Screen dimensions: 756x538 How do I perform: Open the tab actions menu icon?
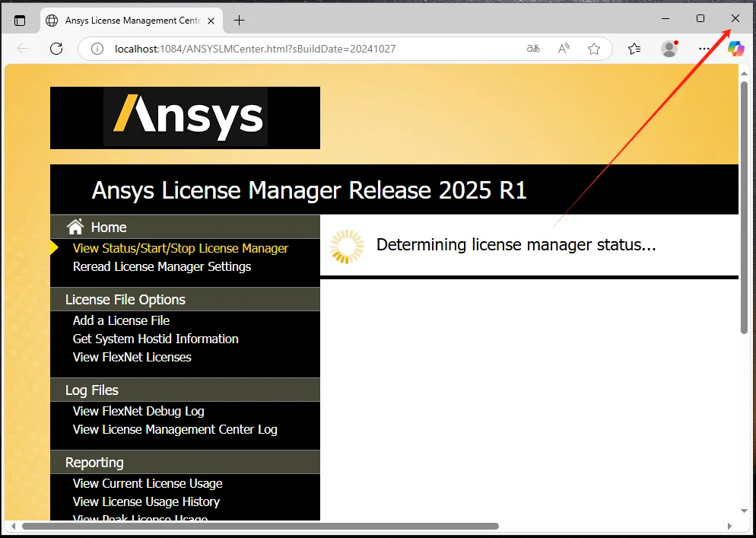20,21
